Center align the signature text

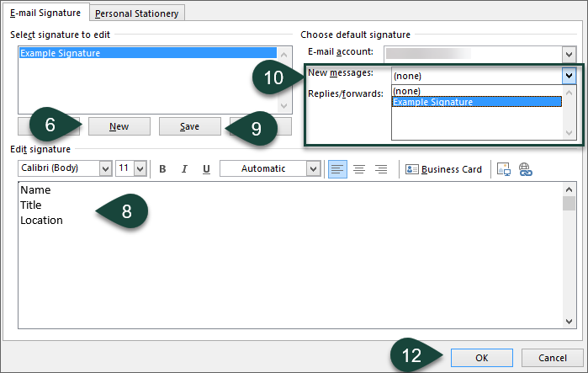(359, 169)
